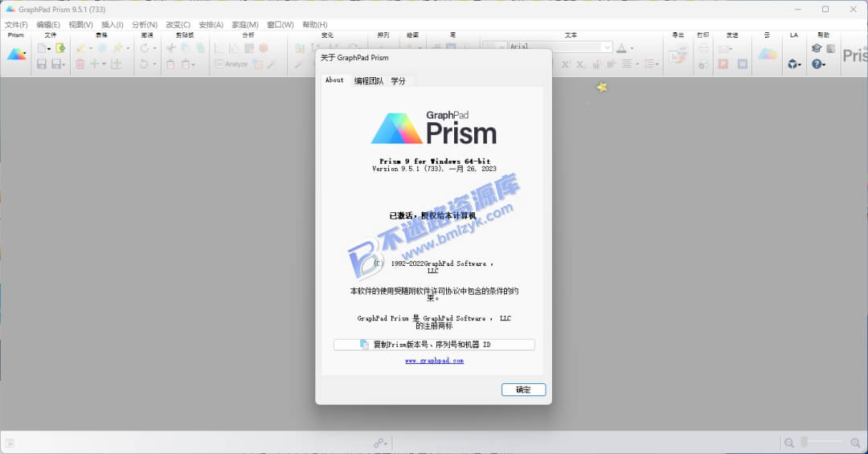The image size is (868, 454).
Task: Open the 改变(C) menu
Action: (x=178, y=24)
